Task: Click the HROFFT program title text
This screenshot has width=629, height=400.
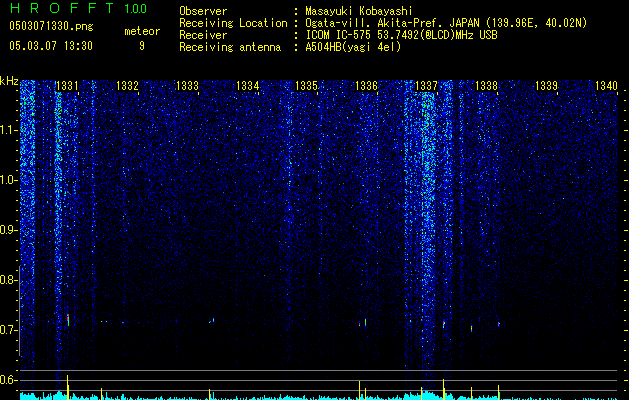Action: pyautogui.click(x=62, y=8)
